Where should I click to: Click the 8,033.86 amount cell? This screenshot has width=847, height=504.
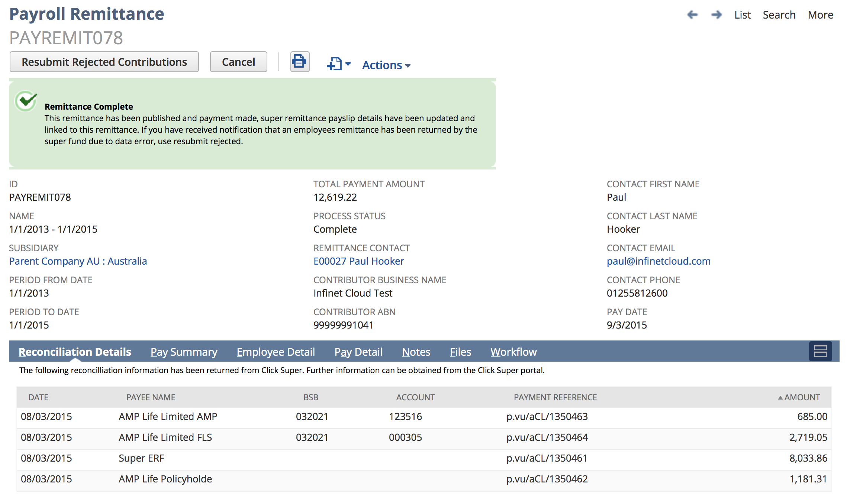click(x=808, y=458)
